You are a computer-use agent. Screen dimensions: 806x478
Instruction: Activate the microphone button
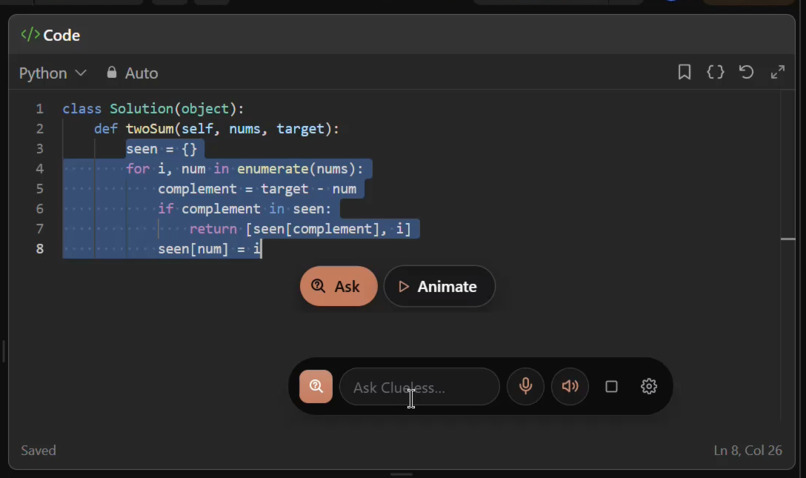525,387
